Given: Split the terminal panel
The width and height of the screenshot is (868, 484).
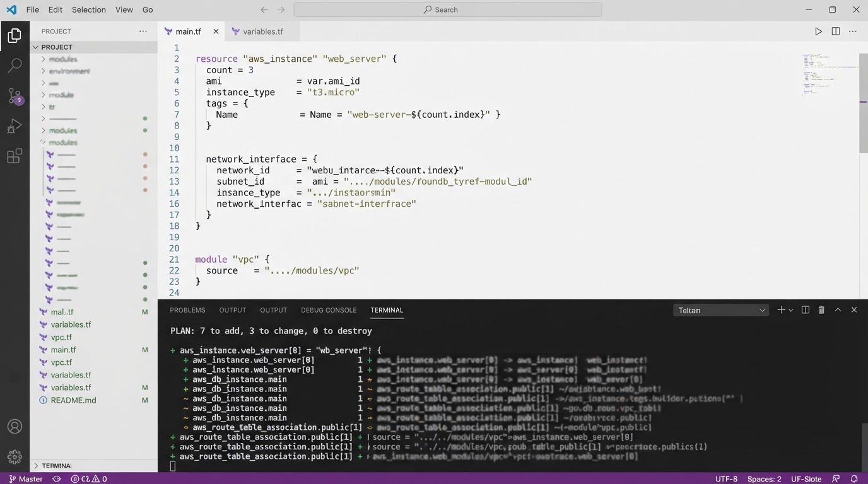Looking at the screenshot, I should [x=805, y=309].
